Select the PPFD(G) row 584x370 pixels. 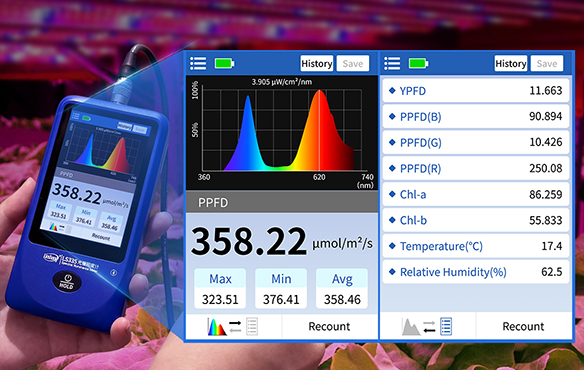tap(476, 142)
